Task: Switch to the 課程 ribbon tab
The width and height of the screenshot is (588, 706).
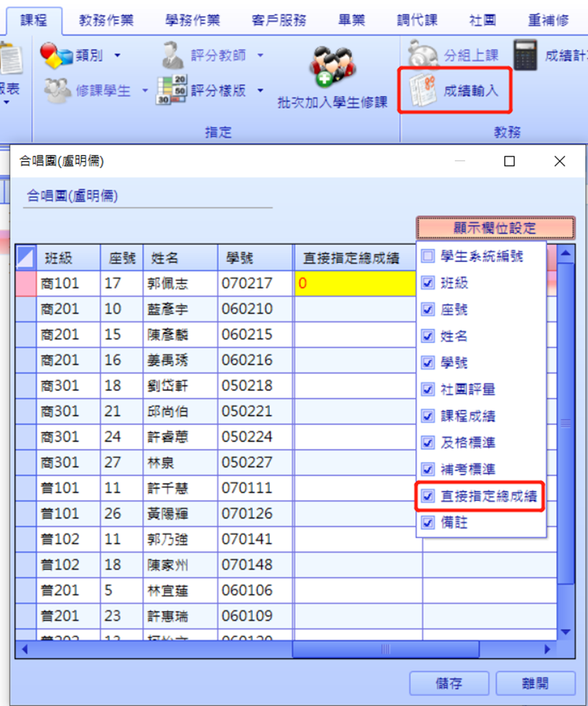Action: click(34, 20)
